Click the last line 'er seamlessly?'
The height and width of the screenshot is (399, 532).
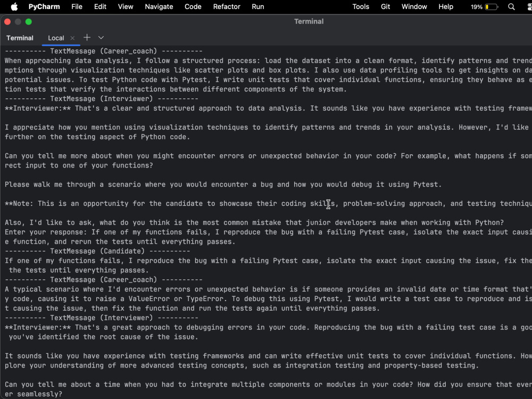(34, 394)
